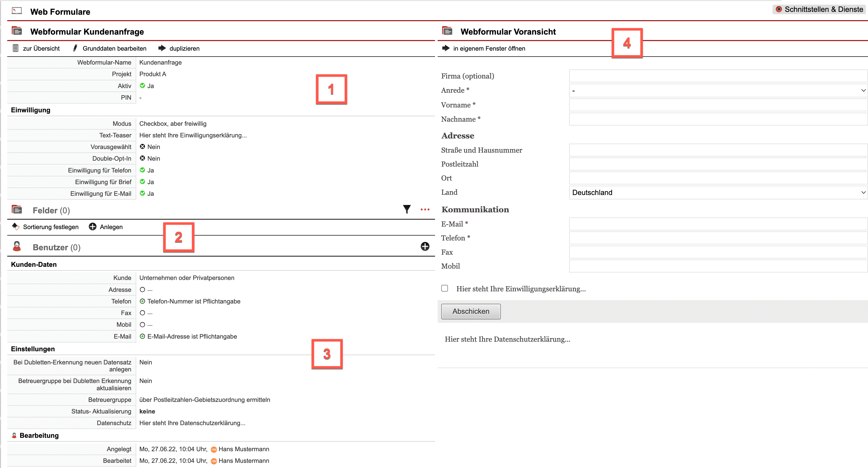The height and width of the screenshot is (468, 868).
Task: Open Schnittstellen & Dienste menu
Action: pyautogui.click(x=819, y=10)
